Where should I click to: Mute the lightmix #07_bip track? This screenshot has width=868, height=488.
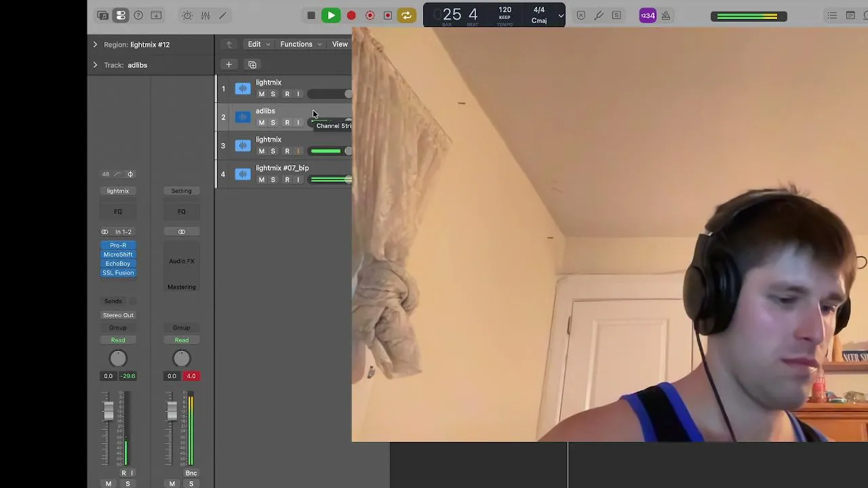point(261,180)
